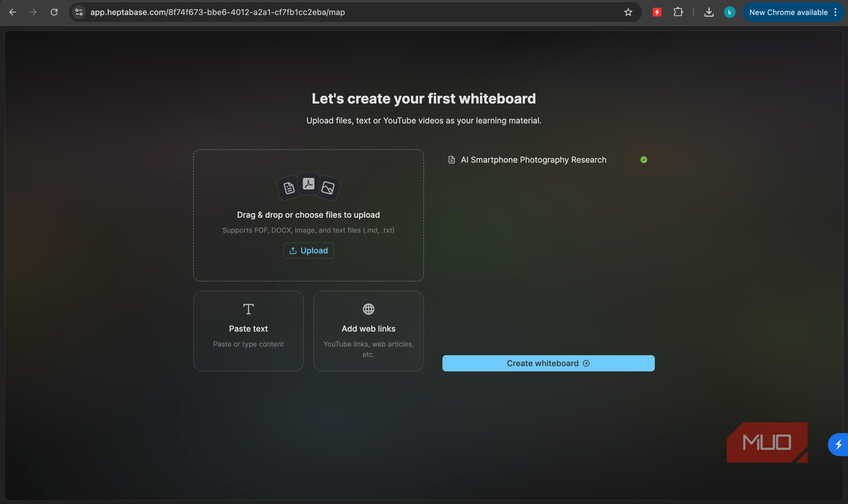This screenshot has height=504, width=848.
Task: Go back to the previous page
Action: tap(13, 12)
